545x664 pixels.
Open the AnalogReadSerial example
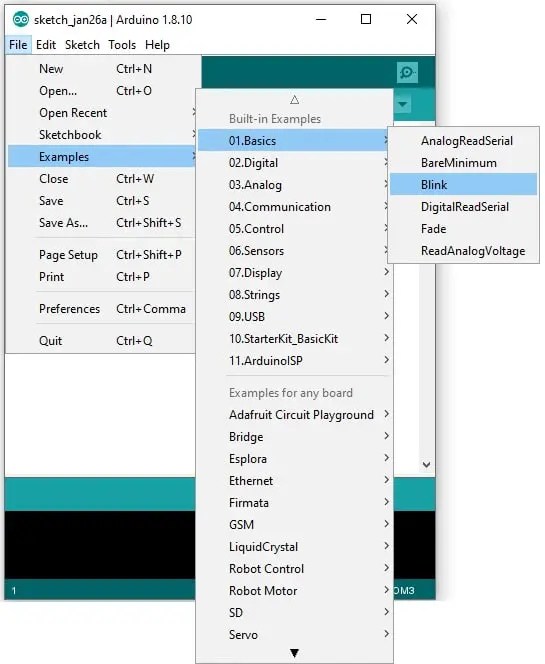pos(464,141)
